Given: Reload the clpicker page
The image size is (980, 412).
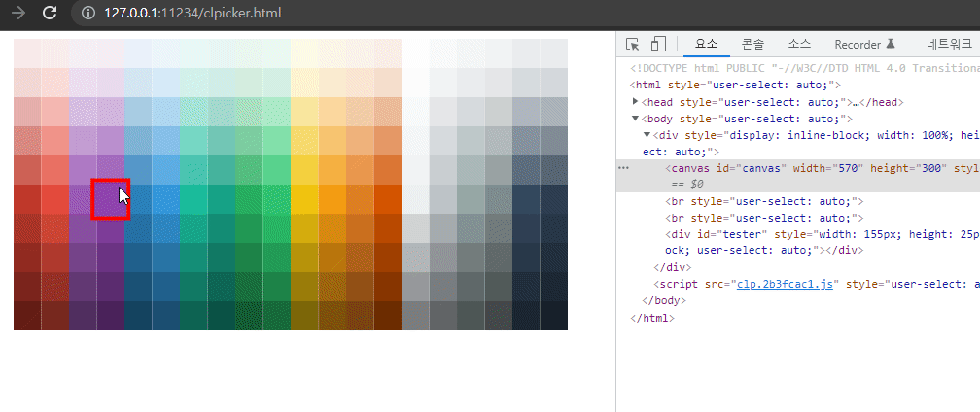Looking at the screenshot, I should 50,13.
